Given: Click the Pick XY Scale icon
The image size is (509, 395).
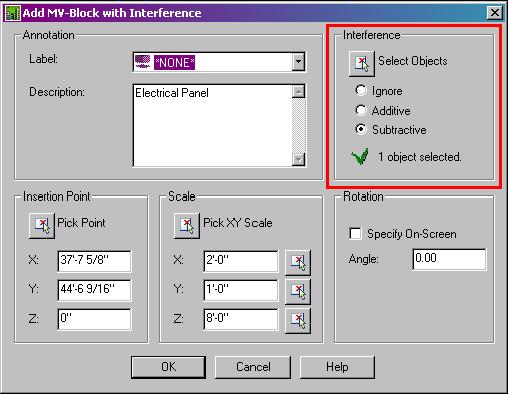Looking at the screenshot, I should click(187, 226).
